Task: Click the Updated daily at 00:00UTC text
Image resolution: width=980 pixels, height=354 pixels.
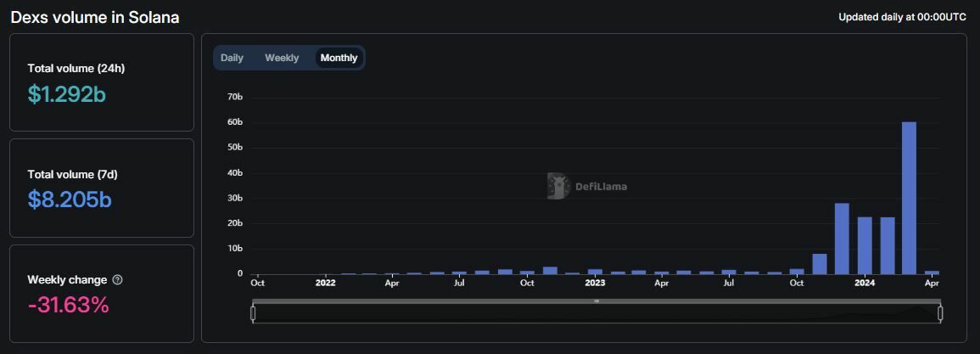Action: click(x=902, y=17)
